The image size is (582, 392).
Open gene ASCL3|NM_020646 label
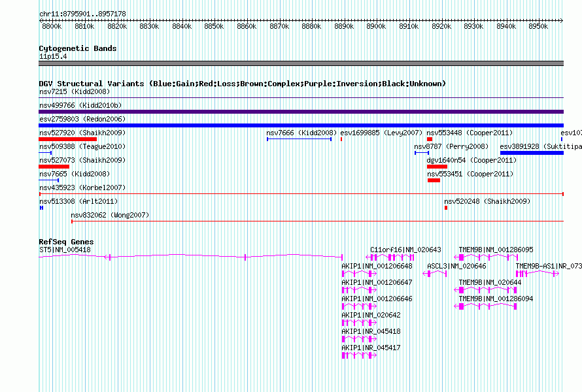pyautogui.click(x=456, y=267)
